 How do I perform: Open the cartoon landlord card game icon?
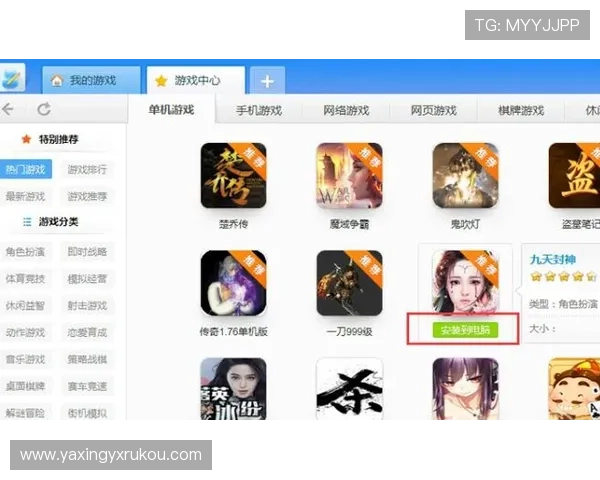click(574, 389)
